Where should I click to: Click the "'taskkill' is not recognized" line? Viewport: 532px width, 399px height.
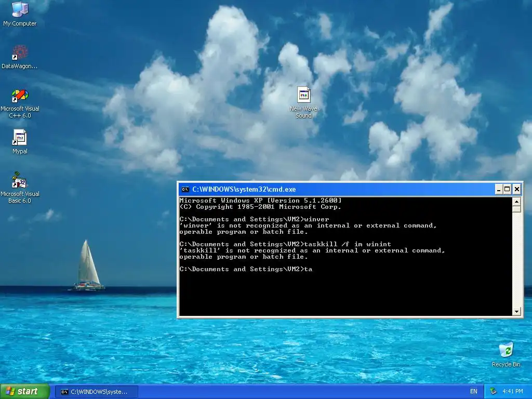pos(312,250)
